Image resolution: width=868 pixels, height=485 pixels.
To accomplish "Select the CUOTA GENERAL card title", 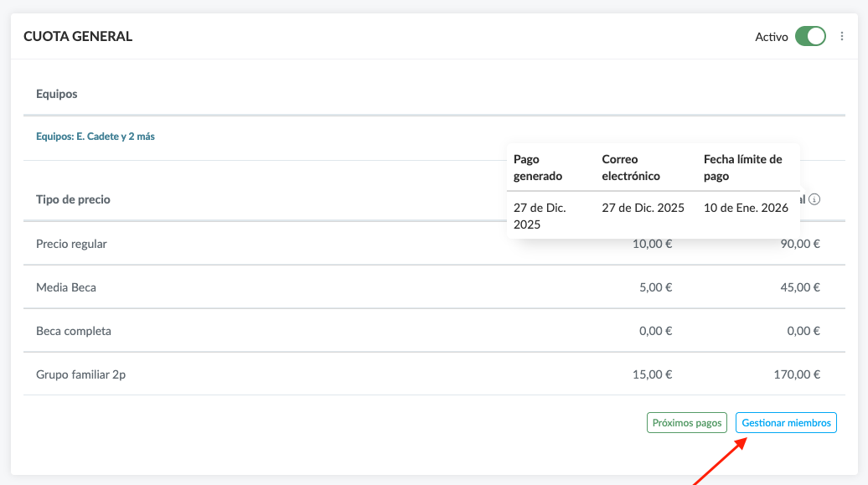I will [x=78, y=36].
